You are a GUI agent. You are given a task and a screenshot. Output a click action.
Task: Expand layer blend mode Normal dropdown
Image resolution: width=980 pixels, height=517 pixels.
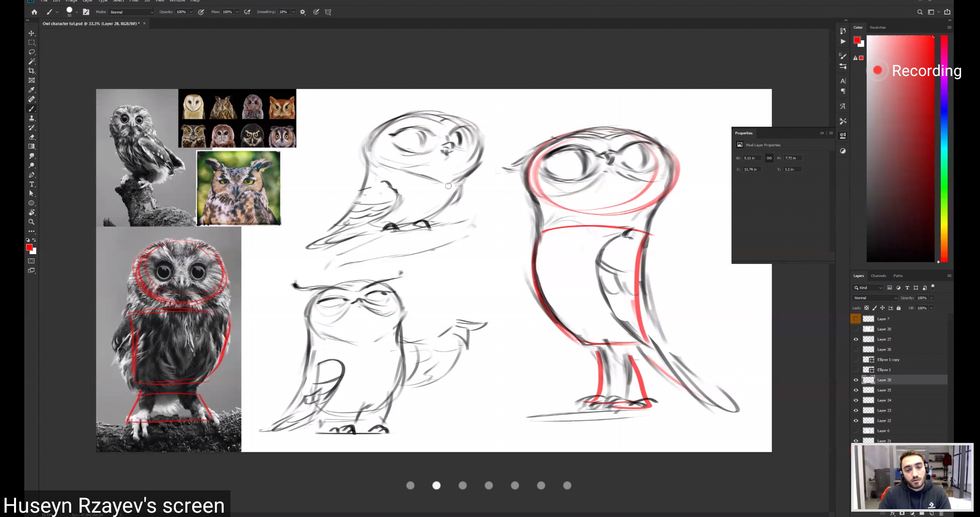coord(875,298)
